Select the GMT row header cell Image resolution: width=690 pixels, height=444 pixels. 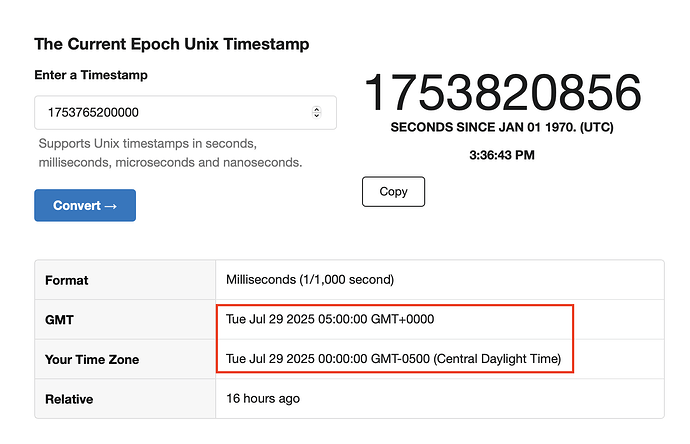click(125, 319)
